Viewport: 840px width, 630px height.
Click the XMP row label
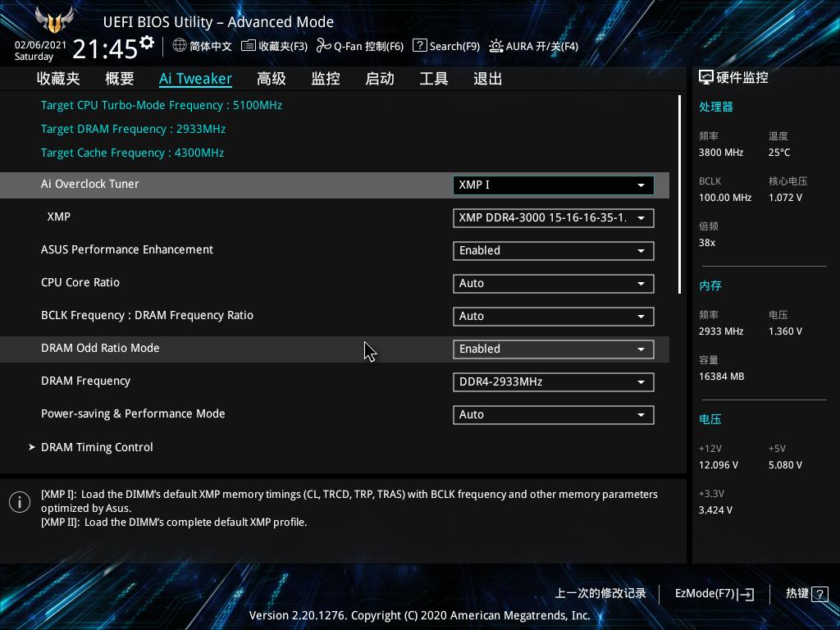(59, 217)
